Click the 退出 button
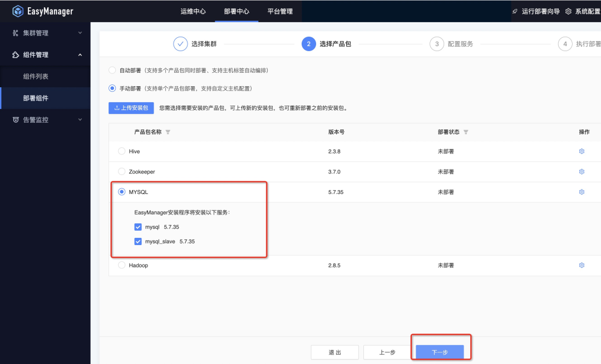This screenshot has height=364, width=601. click(x=334, y=352)
